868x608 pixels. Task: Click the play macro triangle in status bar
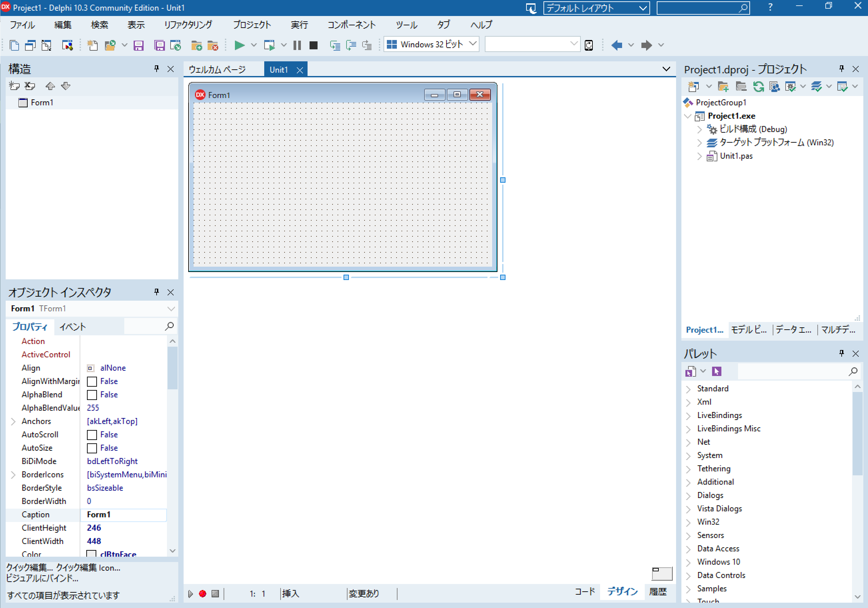click(191, 594)
